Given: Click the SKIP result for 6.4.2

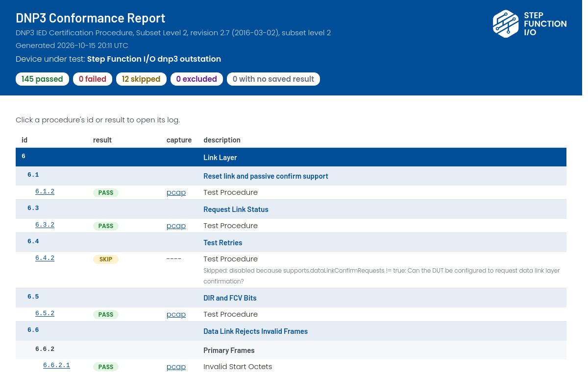Looking at the screenshot, I should 106,259.
